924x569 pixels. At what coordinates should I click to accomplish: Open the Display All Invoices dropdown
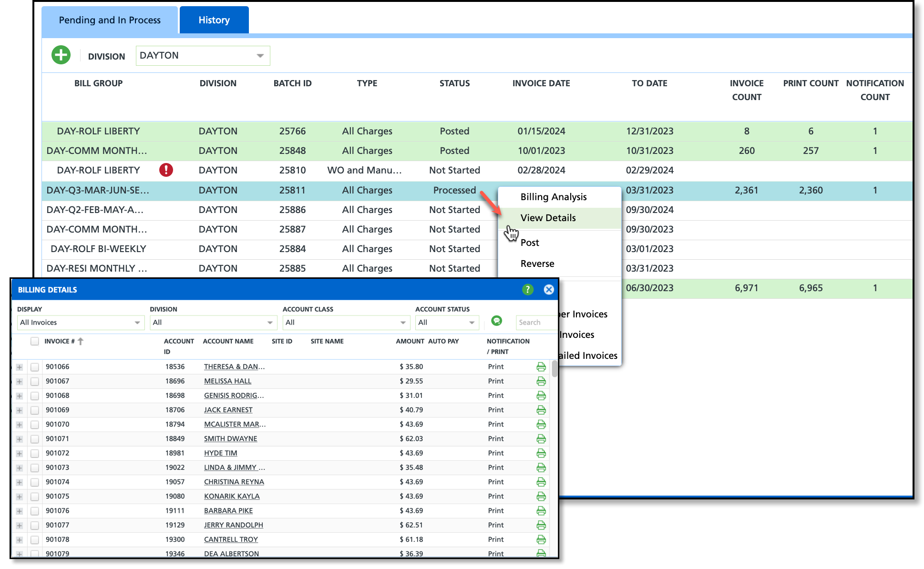tap(80, 323)
